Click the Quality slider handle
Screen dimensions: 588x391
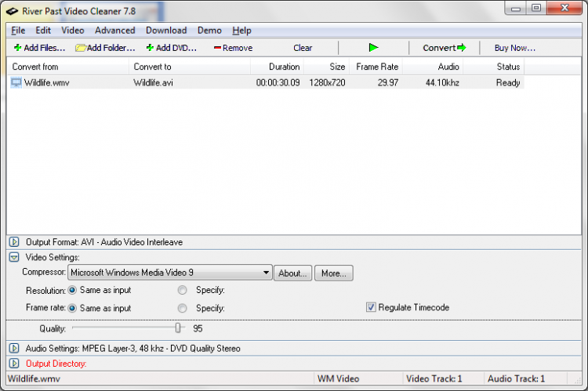coord(178,328)
